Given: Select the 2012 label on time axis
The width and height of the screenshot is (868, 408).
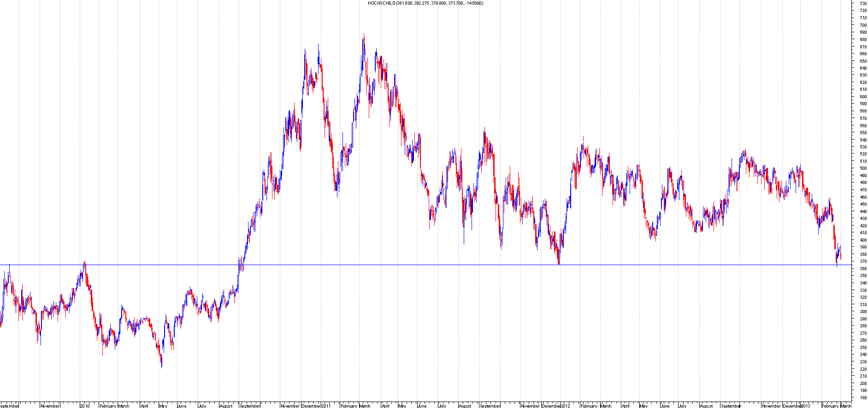Looking at the screenshot, I should coord(565,406).
